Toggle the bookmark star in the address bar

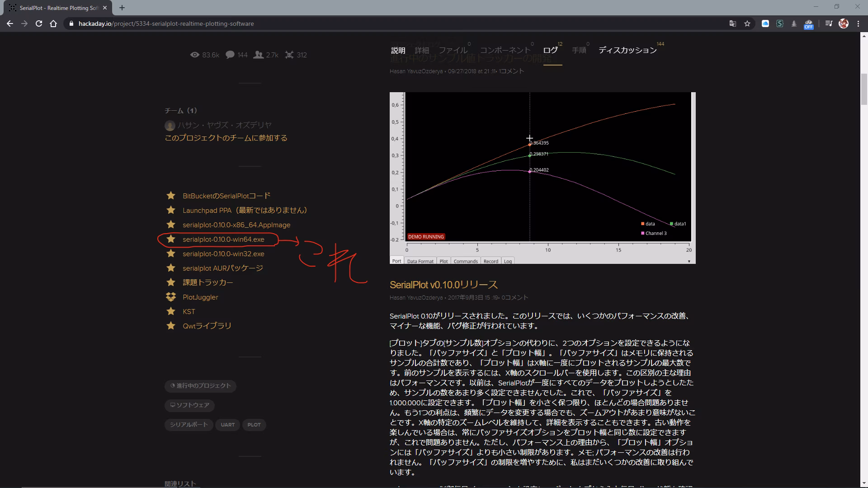click(747, 23)
